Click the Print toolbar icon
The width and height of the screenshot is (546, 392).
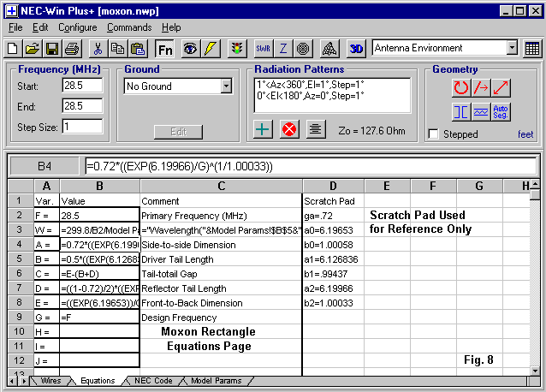pyautogui.click(x=69, y=49)
